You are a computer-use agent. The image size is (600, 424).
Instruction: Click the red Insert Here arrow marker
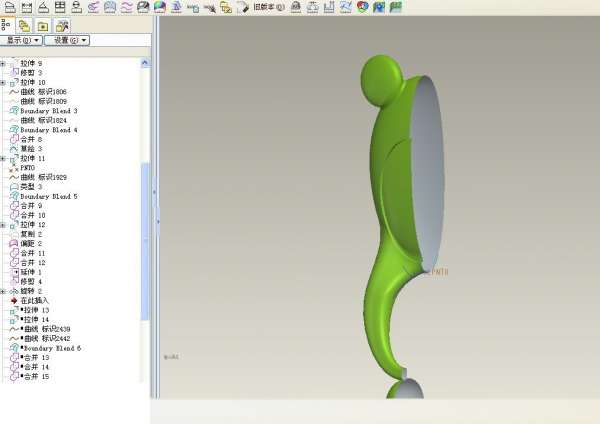(x=14, y=300)
